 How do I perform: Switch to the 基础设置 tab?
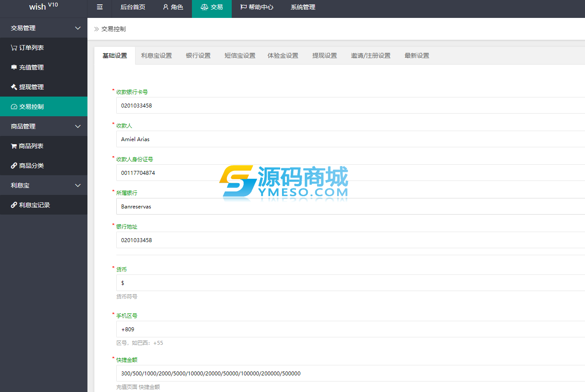(x=115, y=56)
